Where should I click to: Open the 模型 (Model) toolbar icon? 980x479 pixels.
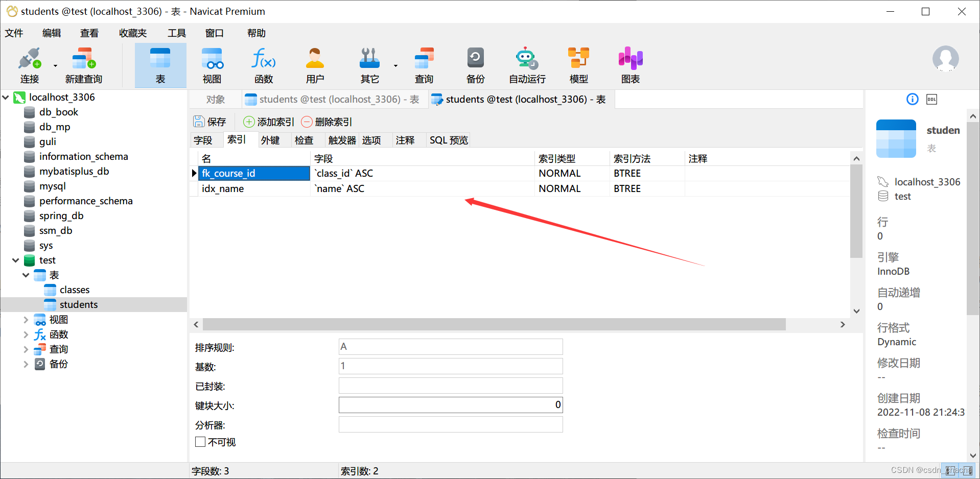(x=579, y=64)
